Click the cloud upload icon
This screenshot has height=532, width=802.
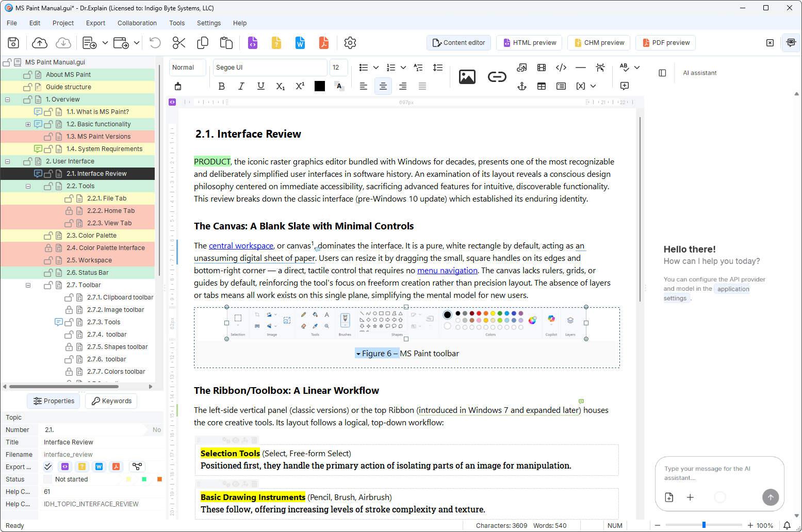40,43
